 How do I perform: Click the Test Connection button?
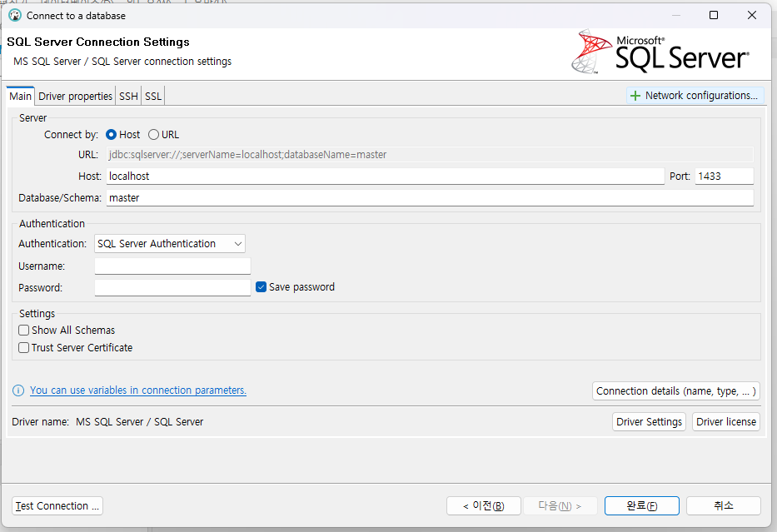57,505
